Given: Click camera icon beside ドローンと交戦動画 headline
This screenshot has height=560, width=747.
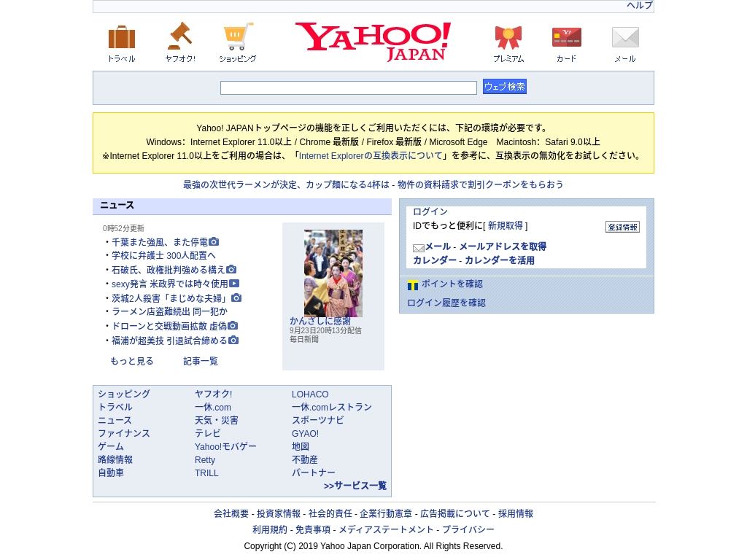Looking at the screenshot, I should coord(233,326).
